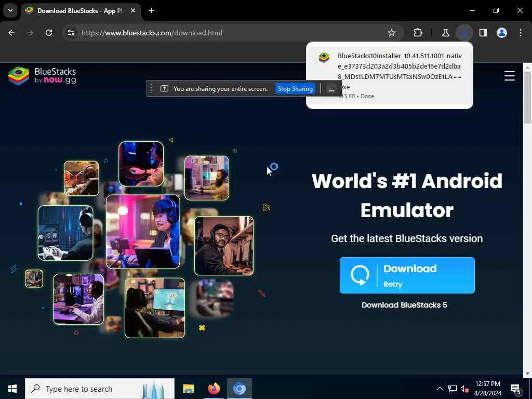Click the downloads toolbar icon
532x399 pixels.
(x=464, y=33)
